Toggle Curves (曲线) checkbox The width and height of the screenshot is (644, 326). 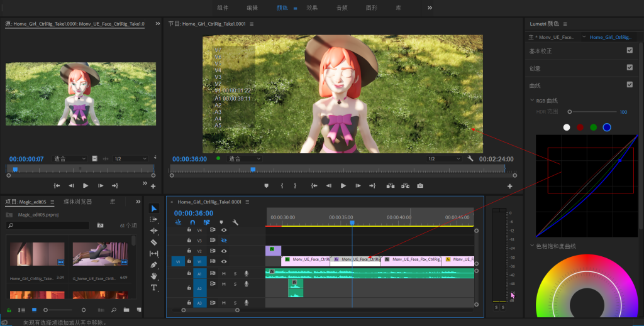click(x=630, y=84)
